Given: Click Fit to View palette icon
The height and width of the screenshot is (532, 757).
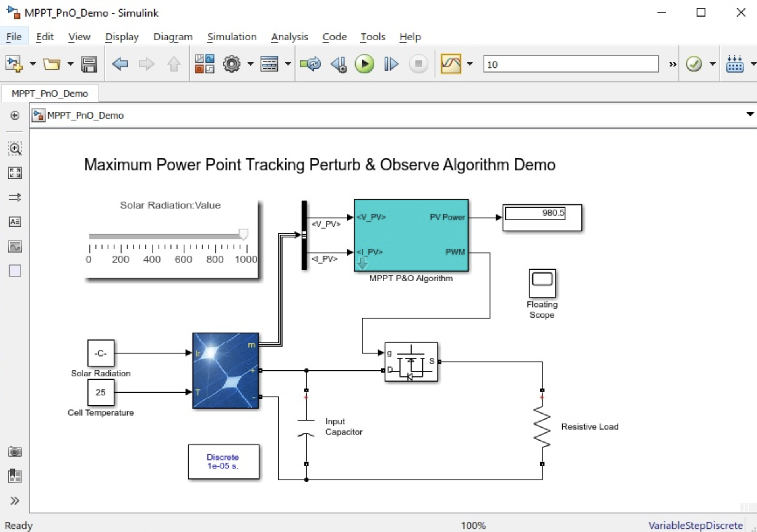Looking at the screenshot, I should [15, 173].
